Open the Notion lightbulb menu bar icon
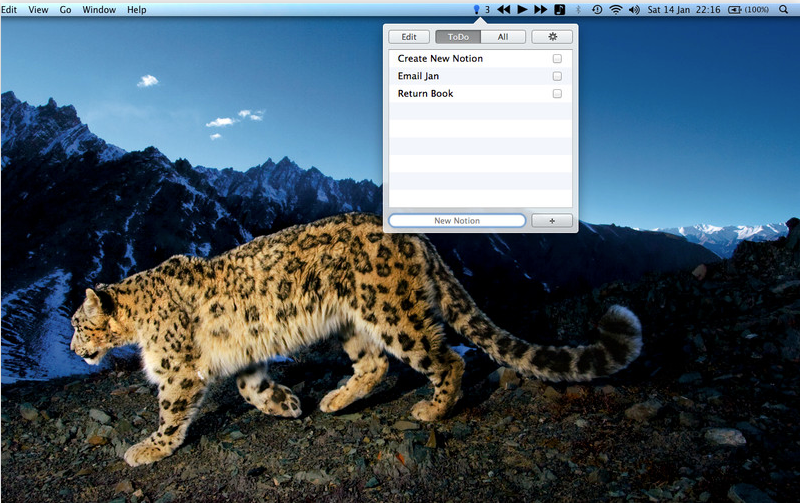 point(477,9)
